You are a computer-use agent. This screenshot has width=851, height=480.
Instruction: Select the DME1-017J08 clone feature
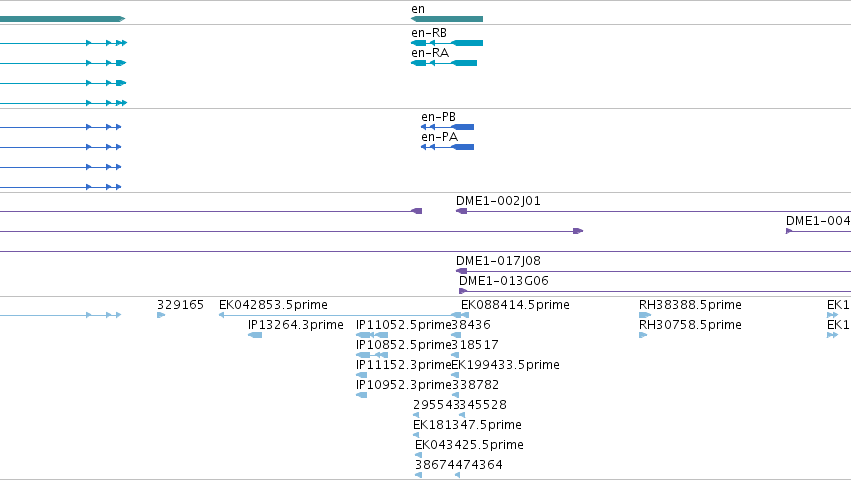[653, 271]
